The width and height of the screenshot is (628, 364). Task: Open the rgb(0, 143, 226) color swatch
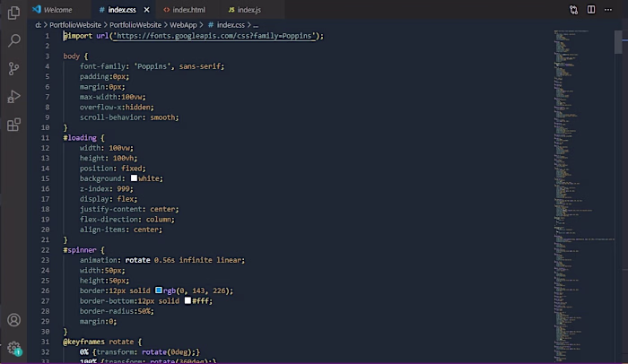[159, 290]
